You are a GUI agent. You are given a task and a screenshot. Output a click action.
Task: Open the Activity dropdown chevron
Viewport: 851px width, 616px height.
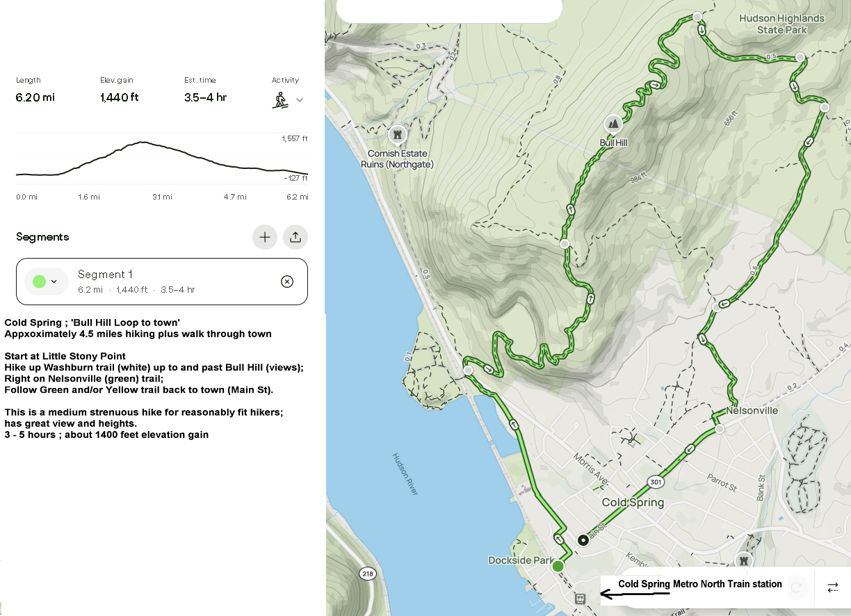click(x=300, y=100)
